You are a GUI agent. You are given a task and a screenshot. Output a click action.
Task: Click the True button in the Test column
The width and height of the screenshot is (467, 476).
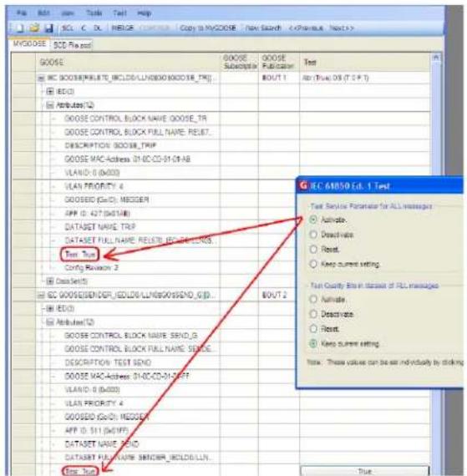(364, 471)
